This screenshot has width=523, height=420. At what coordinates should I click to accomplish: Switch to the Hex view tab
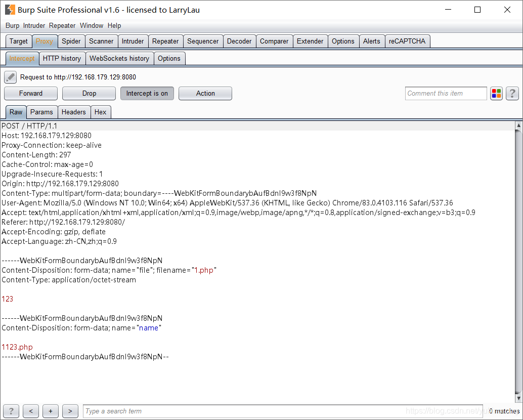(x=100, y=112)
